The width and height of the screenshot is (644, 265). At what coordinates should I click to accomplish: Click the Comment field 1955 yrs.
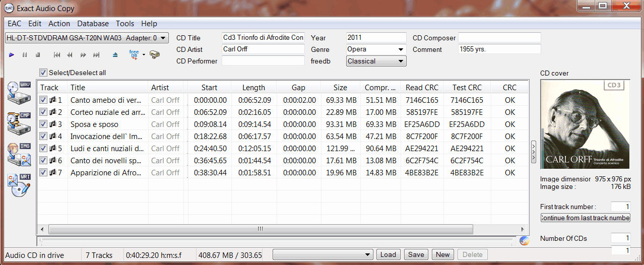click(x=499, y=49)
